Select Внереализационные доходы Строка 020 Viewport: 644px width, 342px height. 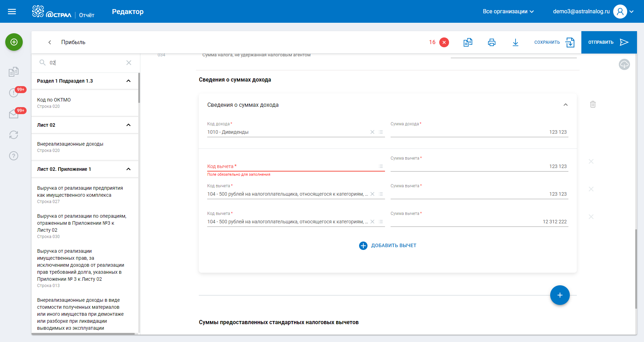[x=85, y=147]
